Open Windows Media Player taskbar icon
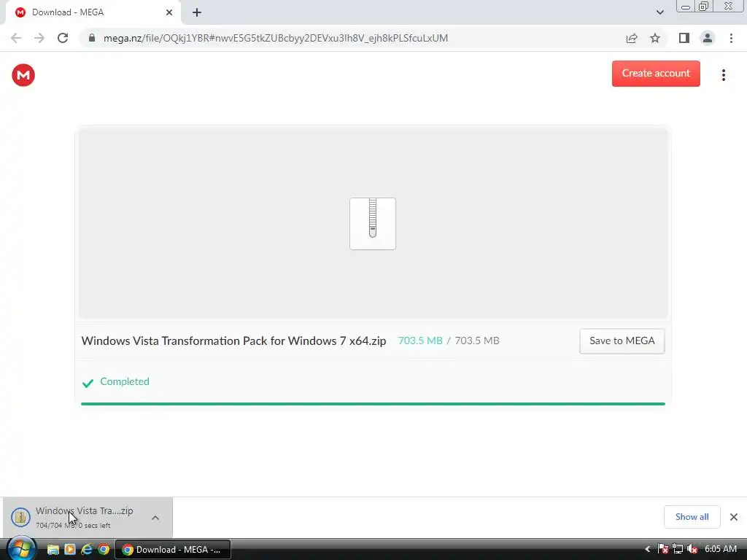This screenshot has width=747, height=560. click(x=70, y=550)
